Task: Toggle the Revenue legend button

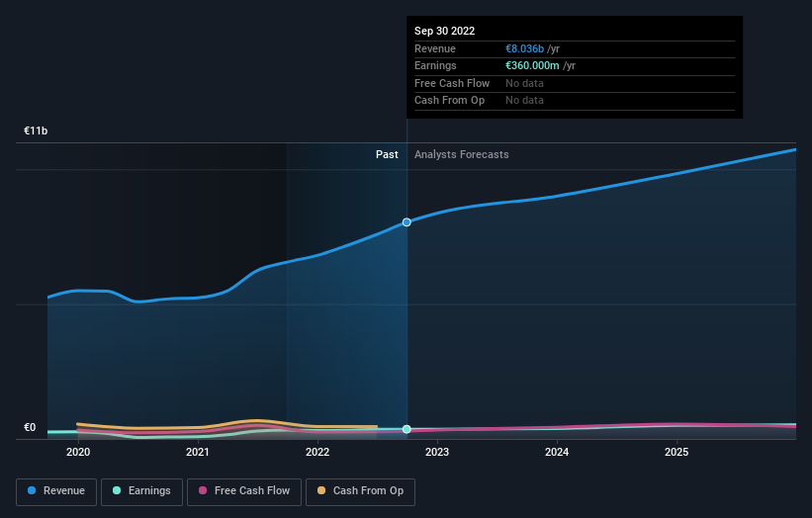Action: point(56,491)
